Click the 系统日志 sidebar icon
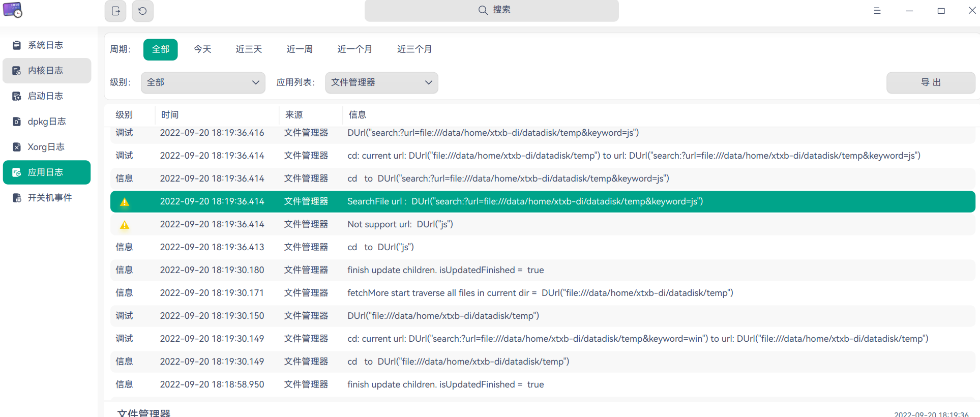 pyautogui.click(x=17, y=45)
